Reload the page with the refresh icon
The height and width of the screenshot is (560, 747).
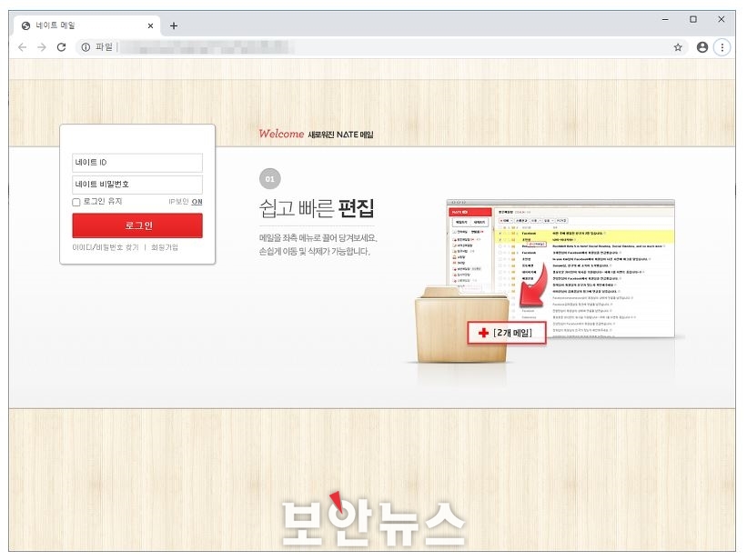(x=62, y=47)
